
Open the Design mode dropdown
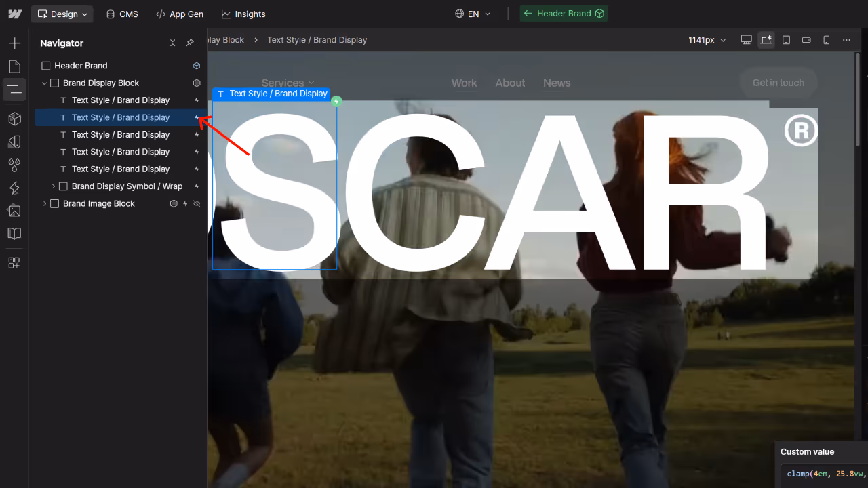(x=62, y=14)
